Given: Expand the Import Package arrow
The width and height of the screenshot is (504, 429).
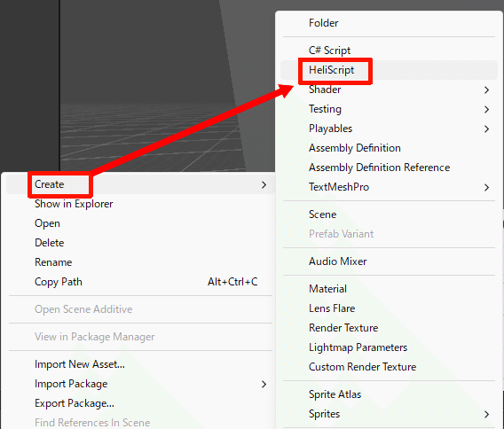Looking at the screenshot, I should tap(264, 385).
